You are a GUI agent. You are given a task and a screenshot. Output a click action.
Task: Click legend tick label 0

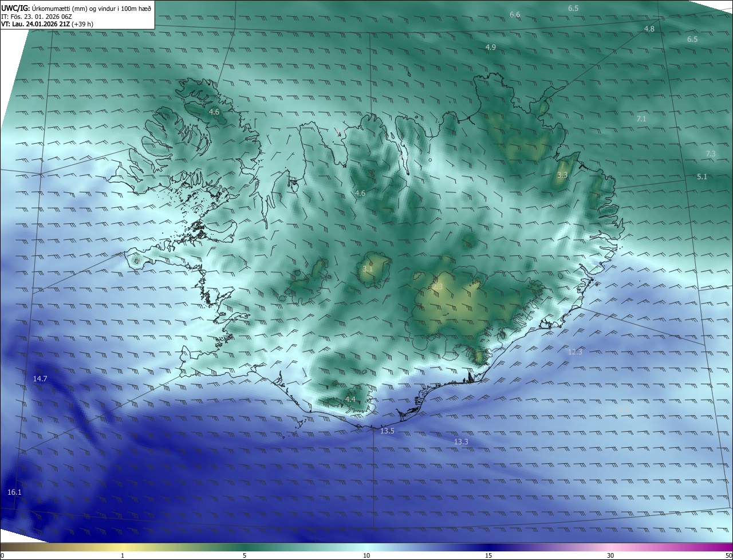(x=2, y=555)
